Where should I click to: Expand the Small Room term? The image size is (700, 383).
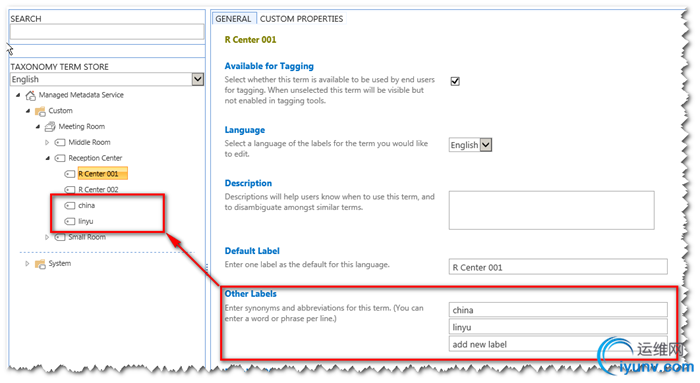47,237
